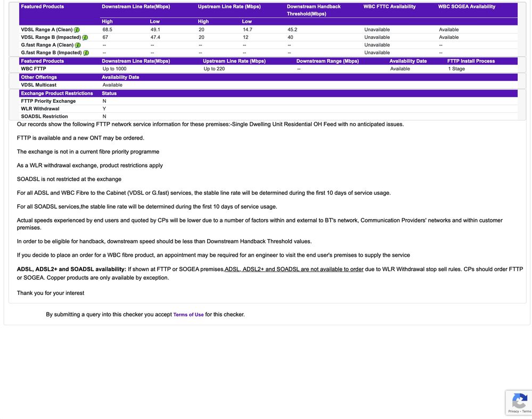Click info icon beside VDSL Range B (Impacted)
This screenshot has height=419, width=532.
[x=85, y=37]
